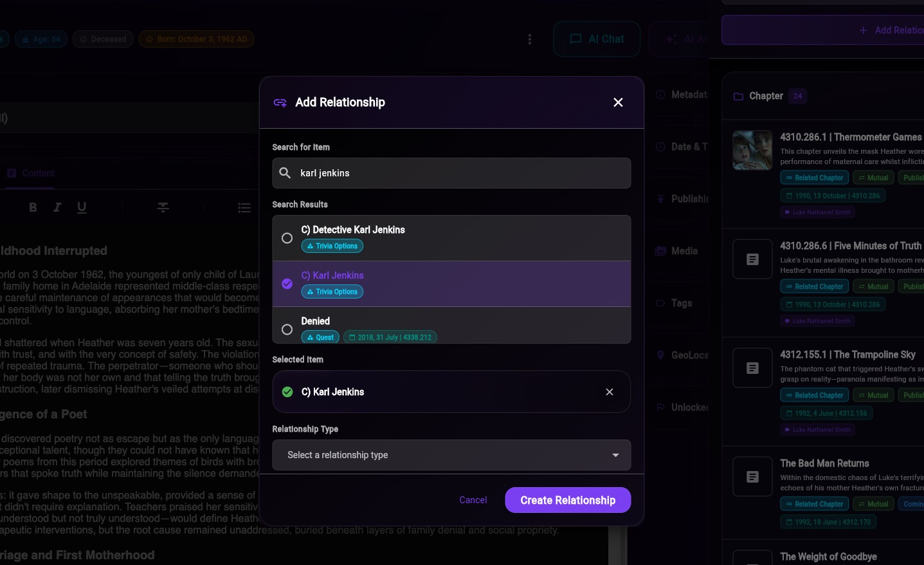Image resolution: width=924 pixels, height=565 pixels.
Task: Click the bulleted list icon
Action: pos(244,207)
